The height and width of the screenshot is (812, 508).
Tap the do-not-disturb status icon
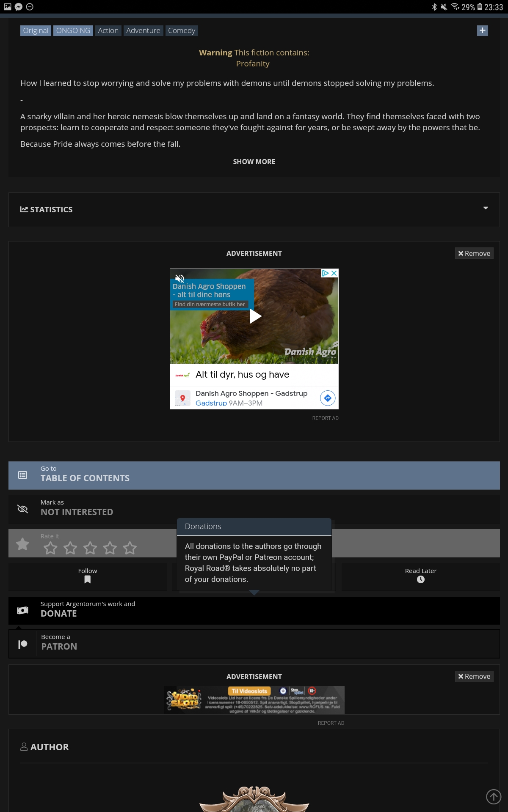click(x=30, y=7)
